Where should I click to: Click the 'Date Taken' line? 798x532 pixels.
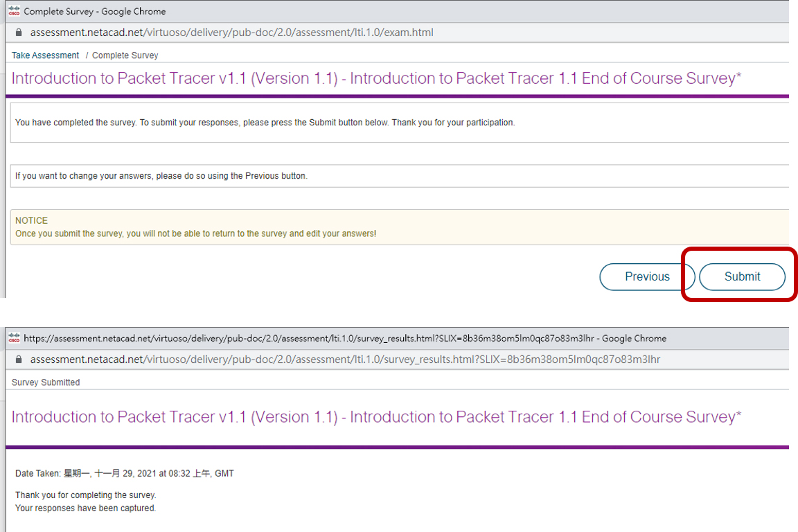coord(125,473)
